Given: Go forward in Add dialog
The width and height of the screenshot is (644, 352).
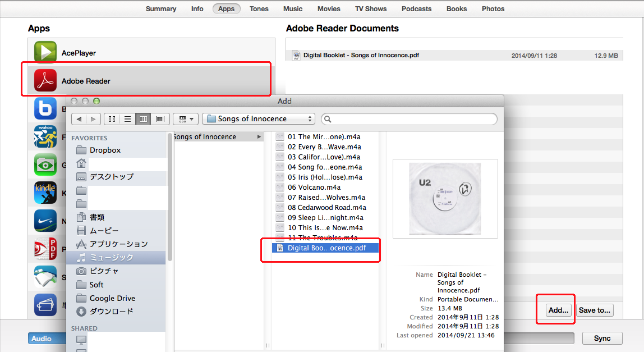Looking at the screenshot, I should pos(93,119).
